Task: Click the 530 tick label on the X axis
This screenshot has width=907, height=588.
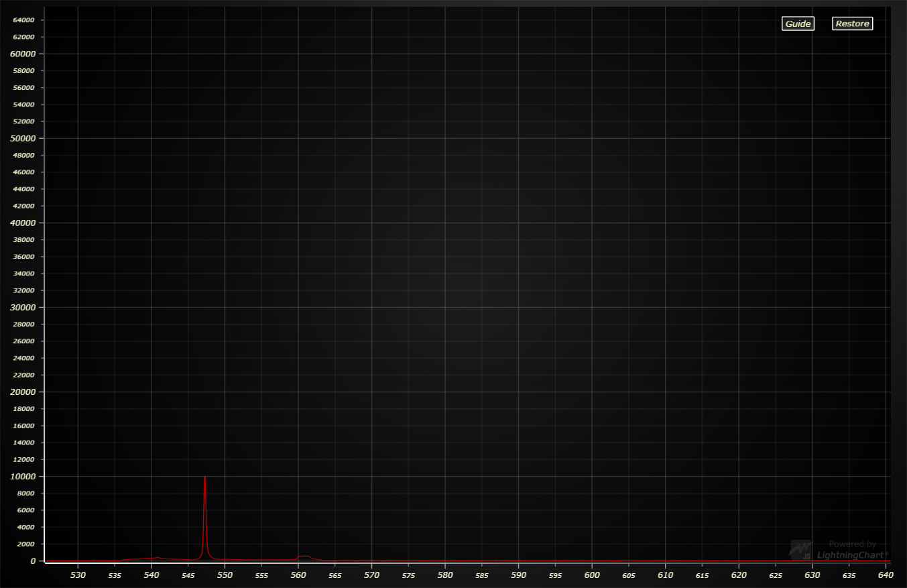Action: [78, 575]
